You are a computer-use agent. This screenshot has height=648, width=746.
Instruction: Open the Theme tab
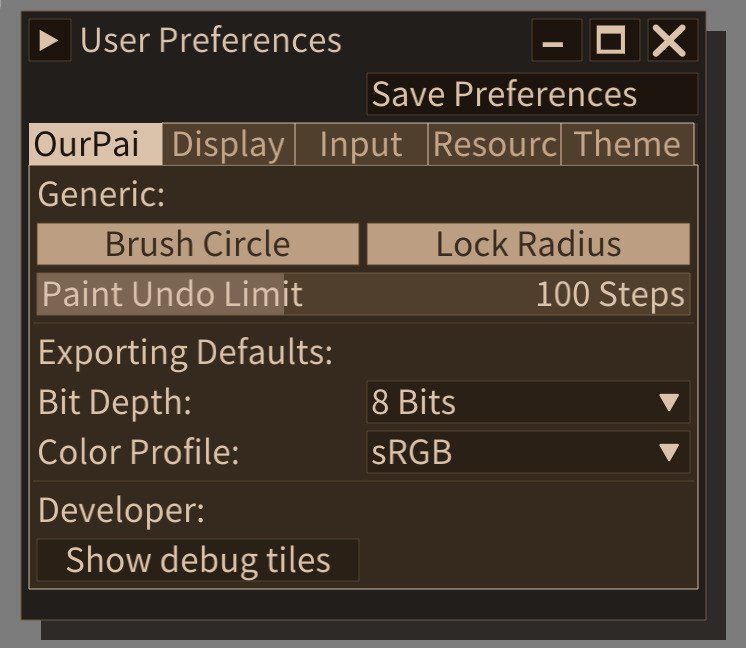click(628, 144)
